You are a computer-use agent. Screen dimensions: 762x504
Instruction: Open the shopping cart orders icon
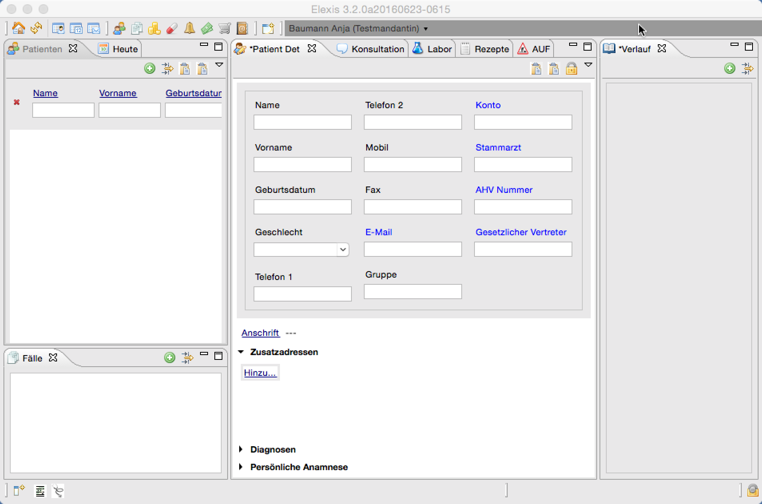point(225,28)
